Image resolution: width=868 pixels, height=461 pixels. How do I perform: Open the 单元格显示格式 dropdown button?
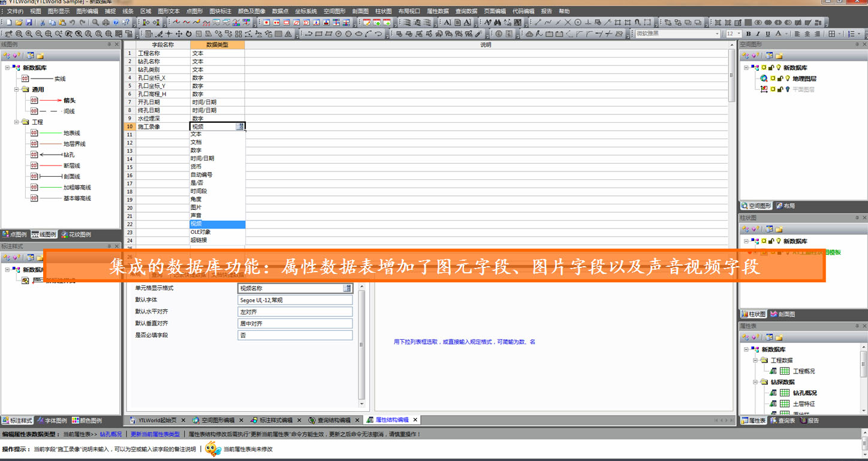[x=347, y=288]
